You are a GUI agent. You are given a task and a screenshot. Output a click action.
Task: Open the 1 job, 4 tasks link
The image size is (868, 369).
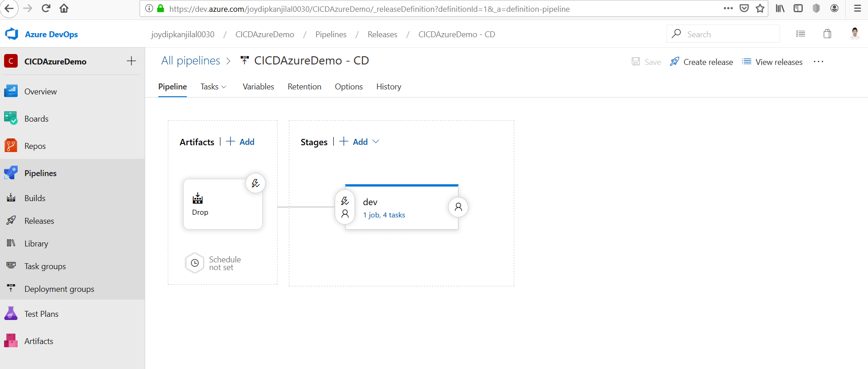(384, 215)
